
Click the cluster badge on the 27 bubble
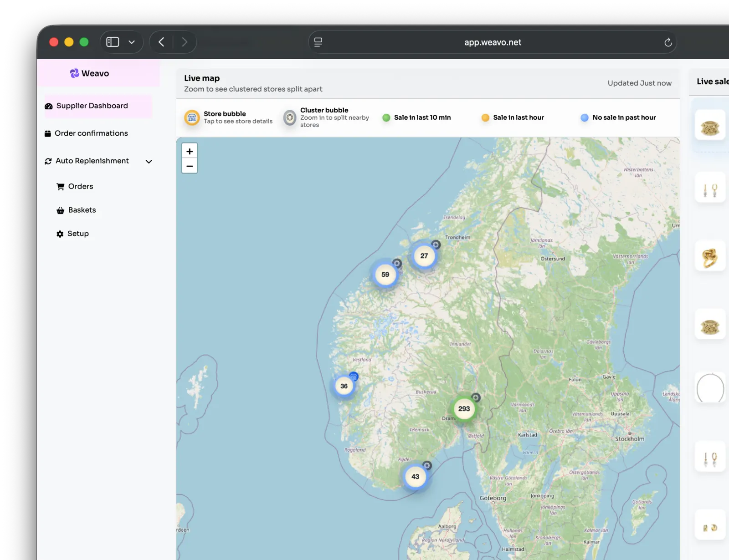click(436, 244)
